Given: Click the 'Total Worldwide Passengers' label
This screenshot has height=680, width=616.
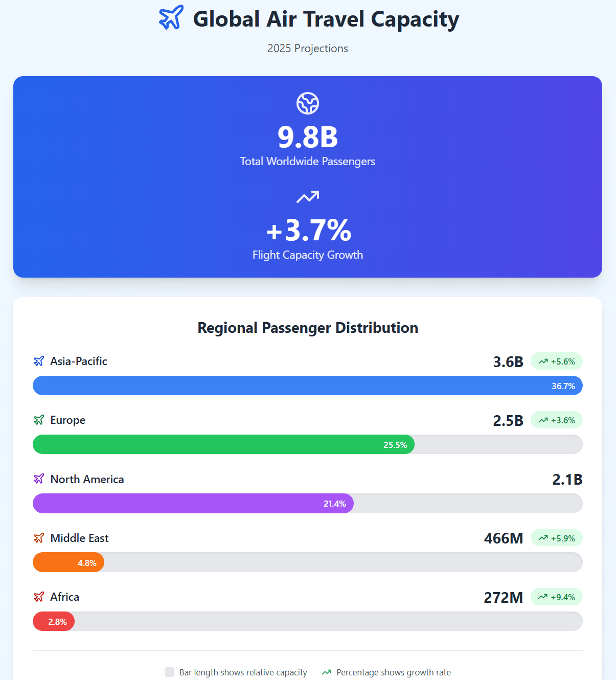Looking at the screenshot, I should (307, 161).
